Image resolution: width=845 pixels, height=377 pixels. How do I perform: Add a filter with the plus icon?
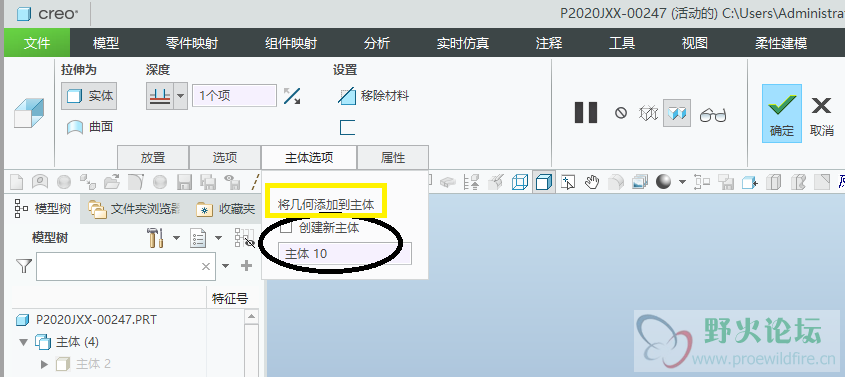[246, 266]
